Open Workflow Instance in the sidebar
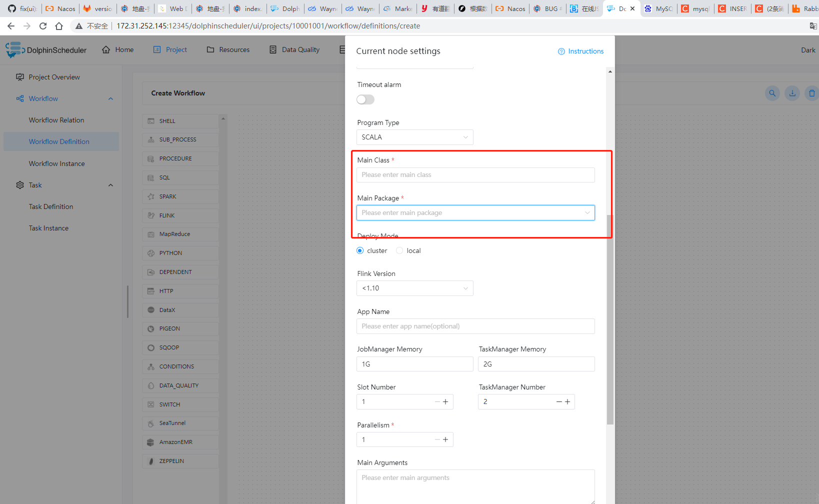The image size is (819, 504). 56,163
